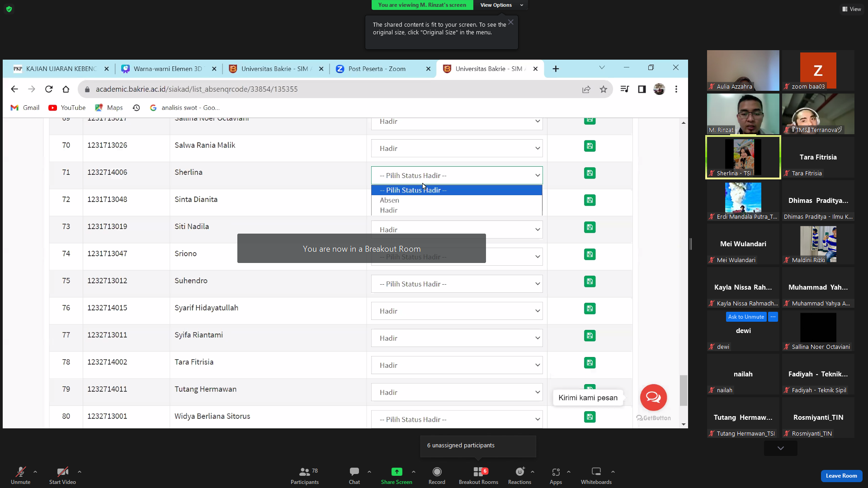Viewport: 868px width, 488px height.
Task: Open the analisis swot Google bookmark
Action: coord(184,108)
